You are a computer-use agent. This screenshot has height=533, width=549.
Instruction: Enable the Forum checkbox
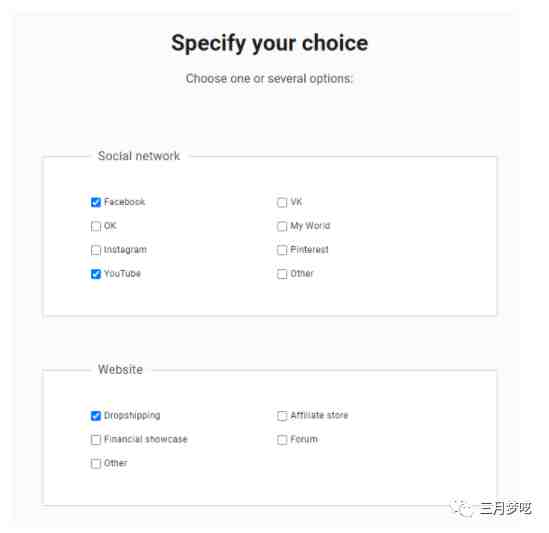[282, 439]
